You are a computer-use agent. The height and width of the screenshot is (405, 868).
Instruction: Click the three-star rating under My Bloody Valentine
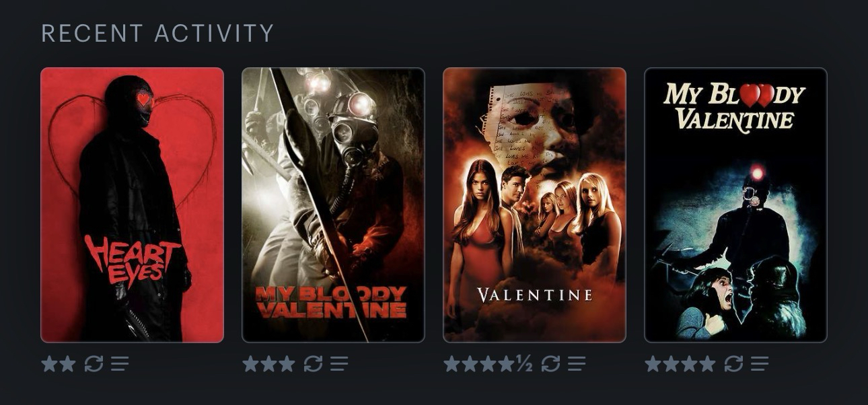pyautogui.click(x=268, y=364)
